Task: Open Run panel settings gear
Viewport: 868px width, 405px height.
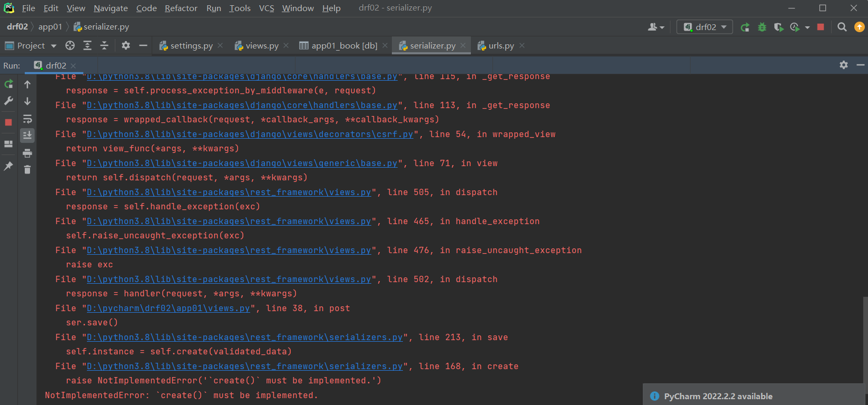Action: pos(844,65)
